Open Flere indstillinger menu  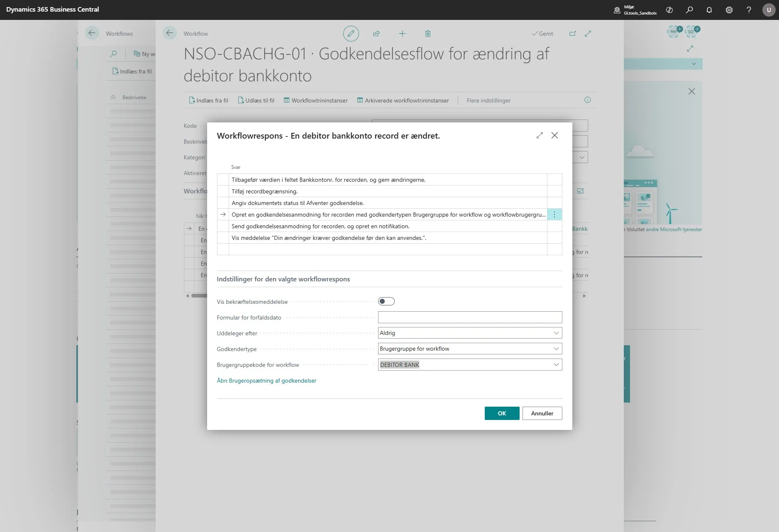[x=488, y=100]
